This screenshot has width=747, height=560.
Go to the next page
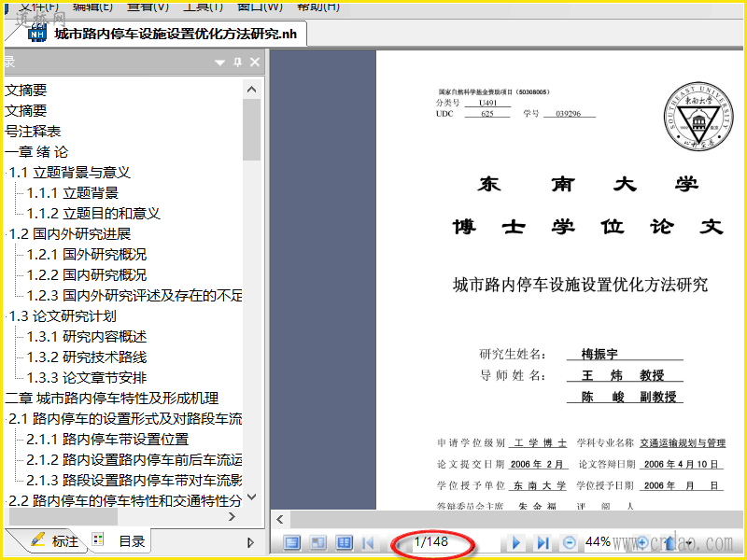pos(516,542)
